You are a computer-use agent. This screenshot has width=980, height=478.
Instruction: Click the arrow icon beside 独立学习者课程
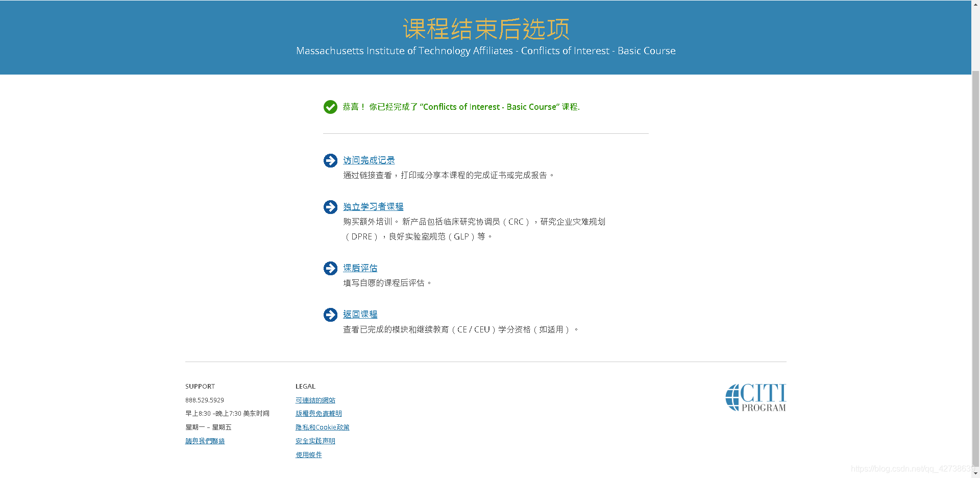(x=330, y=207)
